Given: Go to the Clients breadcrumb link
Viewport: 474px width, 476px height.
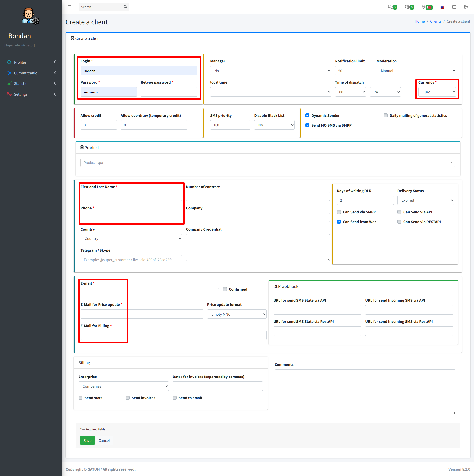Looking at the screenshot, I should pyautogui.click(x=435, y=21).
